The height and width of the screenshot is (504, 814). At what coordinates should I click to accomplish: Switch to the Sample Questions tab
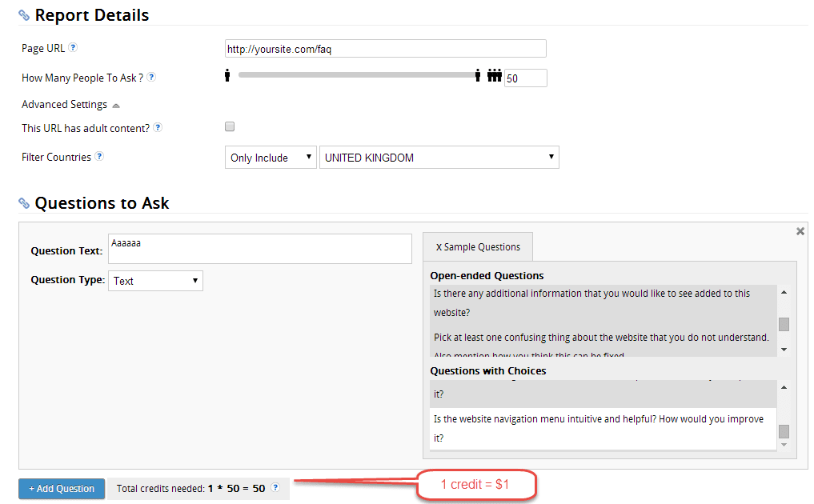(477, 246)
